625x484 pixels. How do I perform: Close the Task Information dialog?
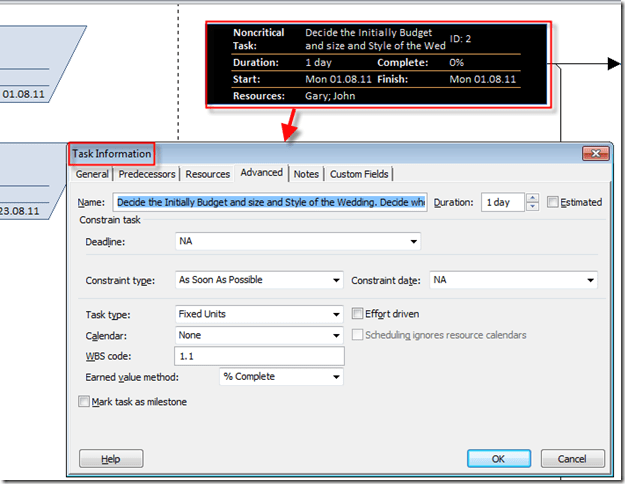click(594, 153)
